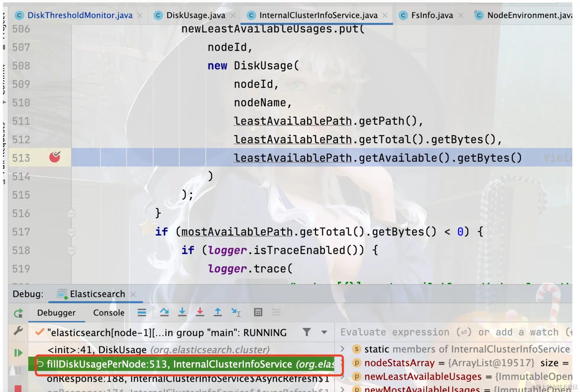Switch to the Console tab
This screenshot has width=580, height=392.
[x=109, y=313]
